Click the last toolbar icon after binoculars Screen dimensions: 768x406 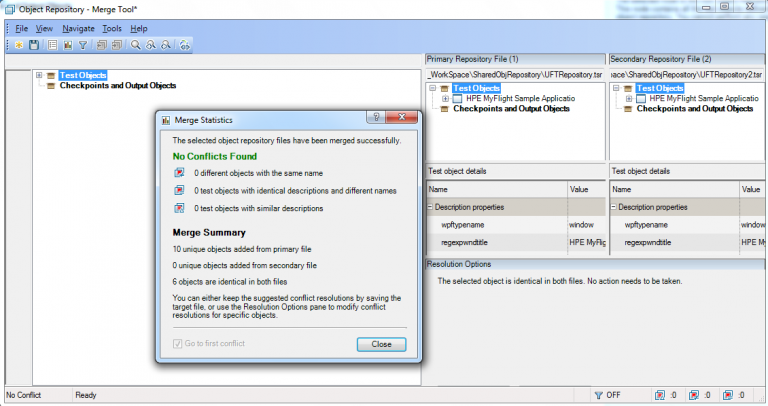184,45
